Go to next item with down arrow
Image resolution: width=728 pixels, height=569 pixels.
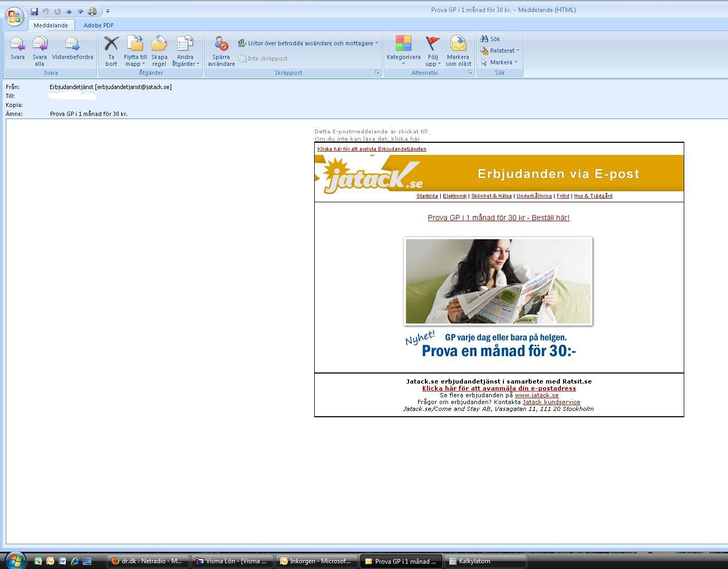[80, 11]
